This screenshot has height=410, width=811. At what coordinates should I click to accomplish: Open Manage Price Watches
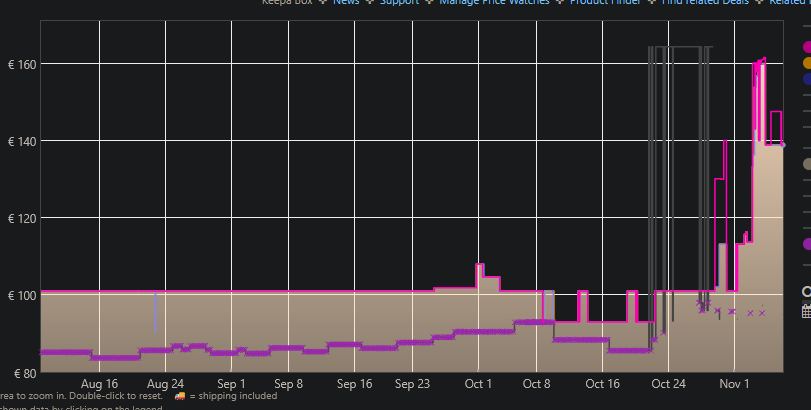pyautogui.click(x=493, y=3)
